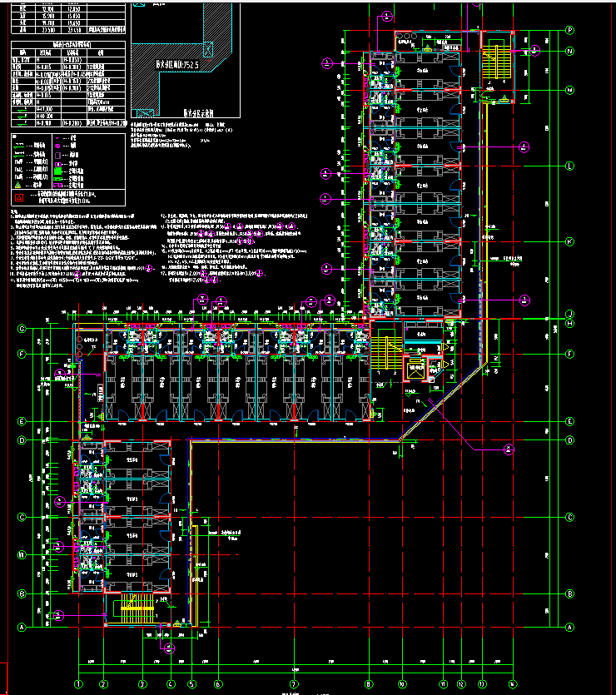616x695 pixels.
Task: Click magenta callout bubble right of axis D leader
Action: tap(509, 449)
